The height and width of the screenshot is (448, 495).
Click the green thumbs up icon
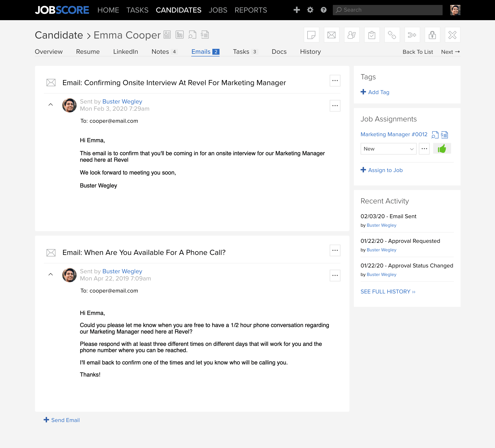tap(442, 149)
